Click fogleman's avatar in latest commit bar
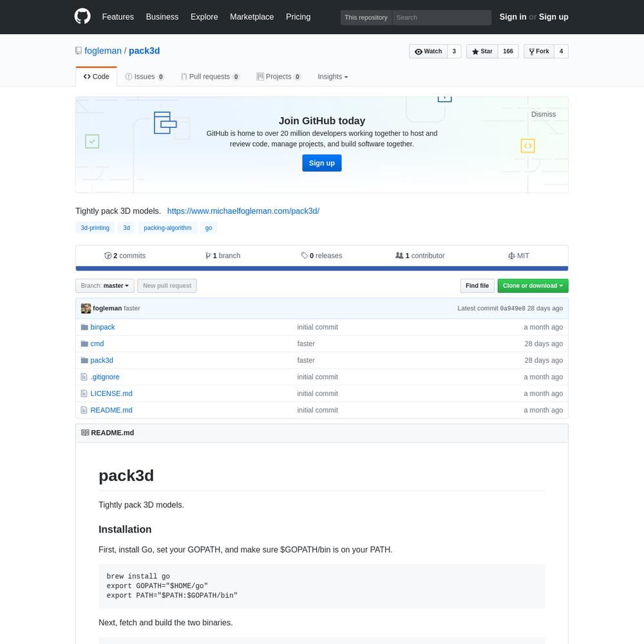The image size is (644, 644). 86,308
